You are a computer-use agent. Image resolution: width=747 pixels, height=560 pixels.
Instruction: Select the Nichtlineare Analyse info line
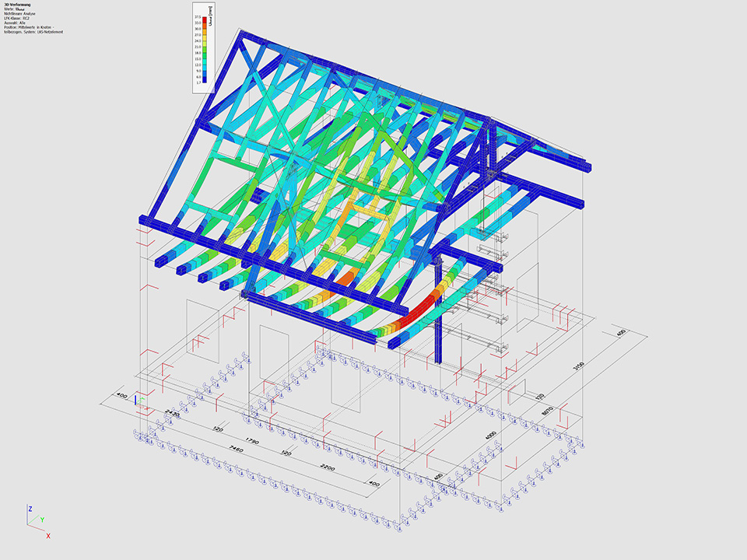(21, 13)
